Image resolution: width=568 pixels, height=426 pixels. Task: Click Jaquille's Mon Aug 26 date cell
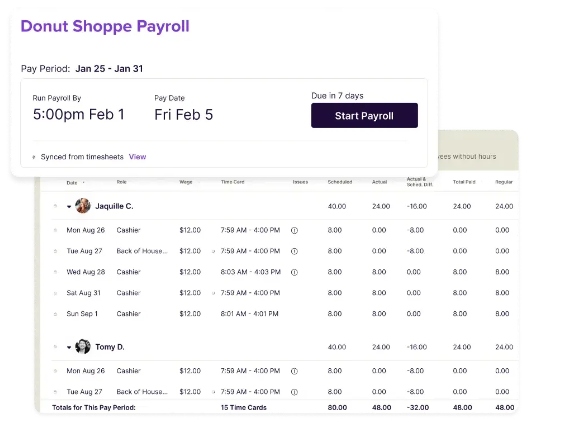pos(85,230)
